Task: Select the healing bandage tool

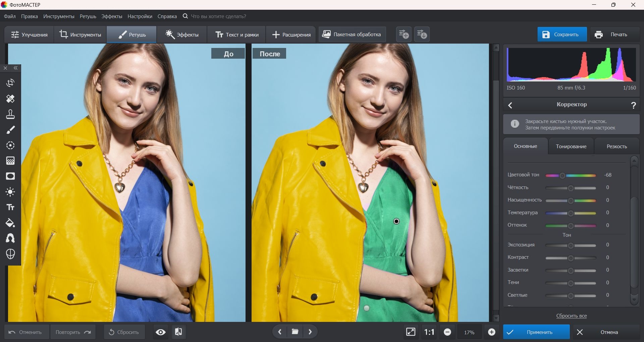Action: 10,99
